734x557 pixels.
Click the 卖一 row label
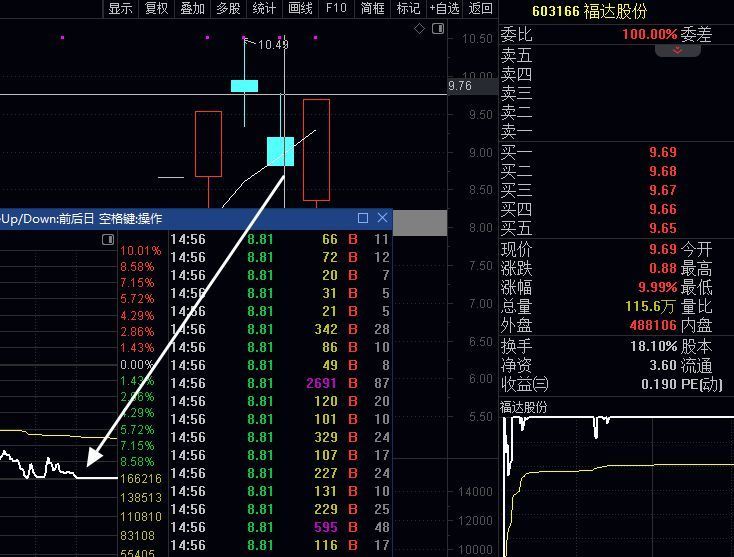[516, 132]
